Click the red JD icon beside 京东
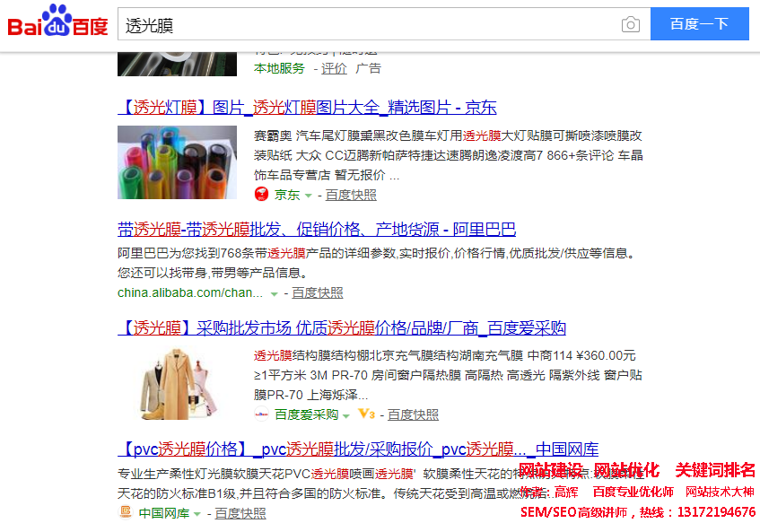Viewport: 760px width, 532px height. tap(261, 195)
